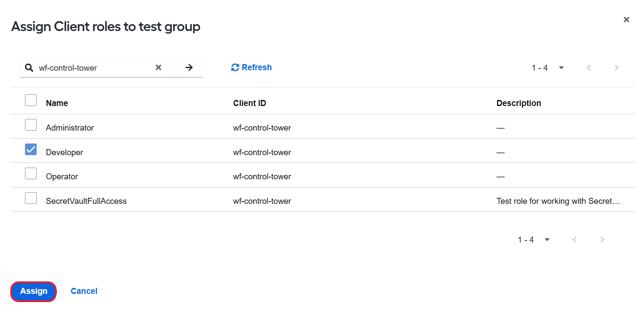Close the Assign Client roles dialog
644x312 pixels.
click(x=626, y=19)
